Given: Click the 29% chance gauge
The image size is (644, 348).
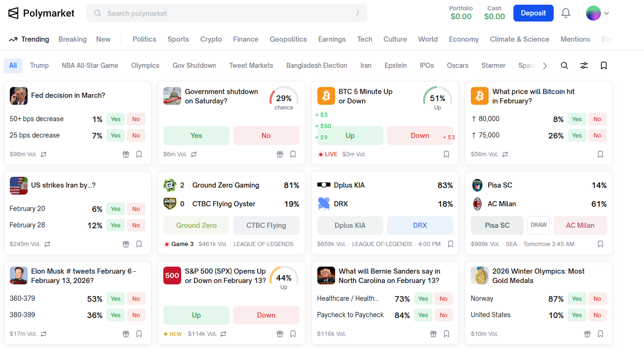Looking at the screenshot, I should point(284,98).
